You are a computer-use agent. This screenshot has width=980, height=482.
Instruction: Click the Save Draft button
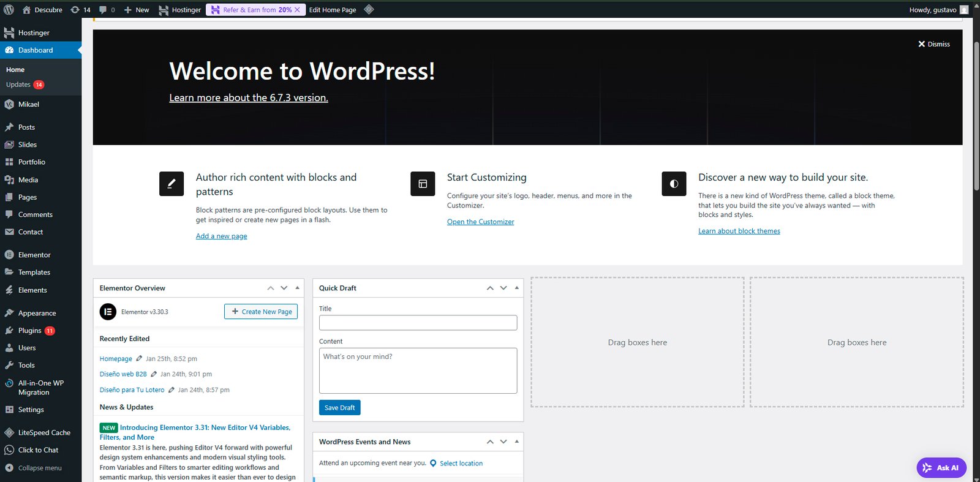[340, 407]
